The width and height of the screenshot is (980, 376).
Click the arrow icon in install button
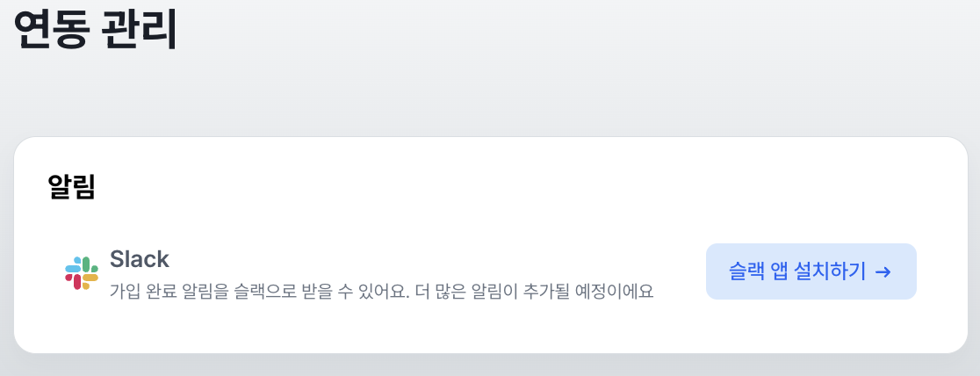pyautogui.click(x=883, y=271)
